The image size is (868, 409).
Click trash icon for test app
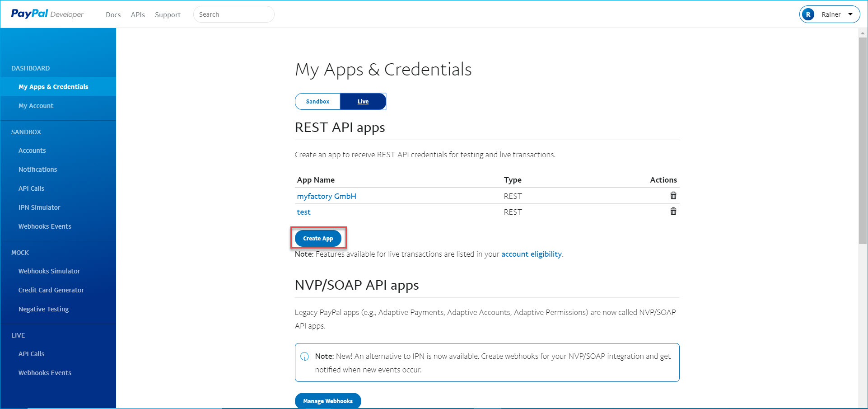click(673, 212)
